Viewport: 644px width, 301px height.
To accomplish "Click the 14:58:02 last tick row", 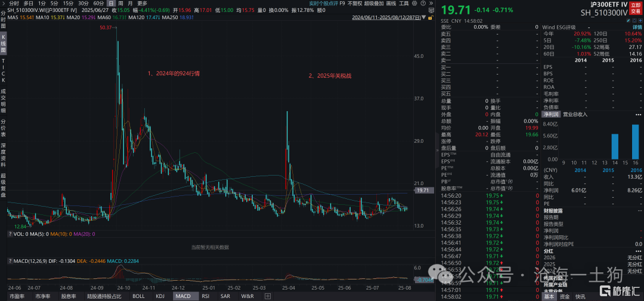I will click(x=489, y=295).
